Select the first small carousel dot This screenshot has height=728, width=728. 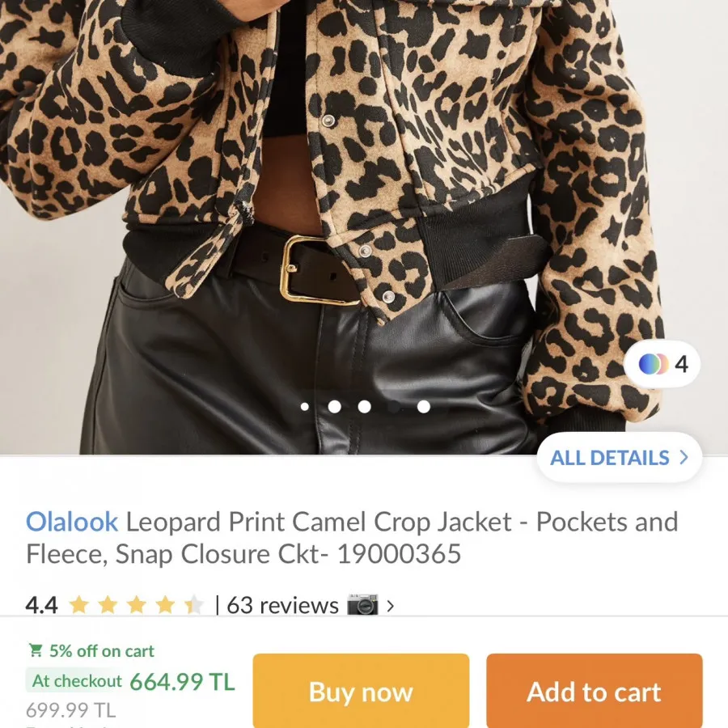[x=305, y=407]
